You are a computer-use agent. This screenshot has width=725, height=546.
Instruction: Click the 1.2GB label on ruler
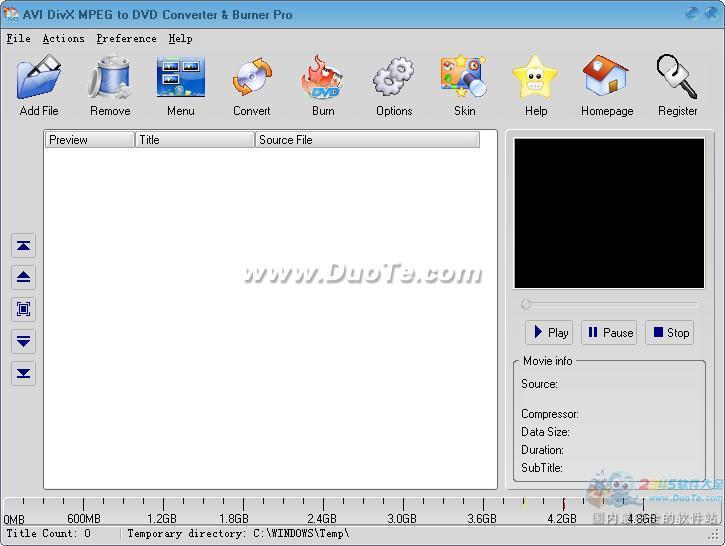click(162, 518)
